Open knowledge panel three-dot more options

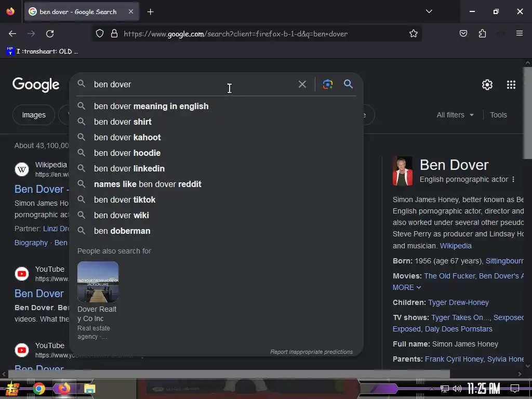pos(513,179)
